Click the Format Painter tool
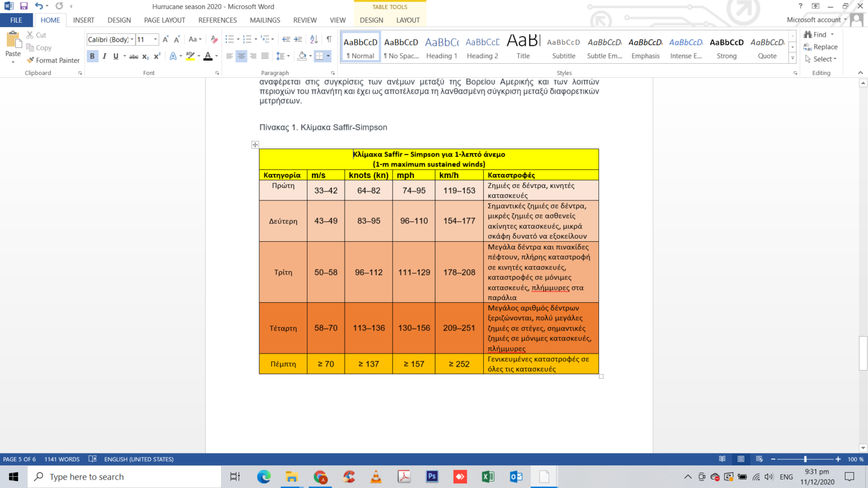Viewport: 868px width, 488px height. point(53,60)
